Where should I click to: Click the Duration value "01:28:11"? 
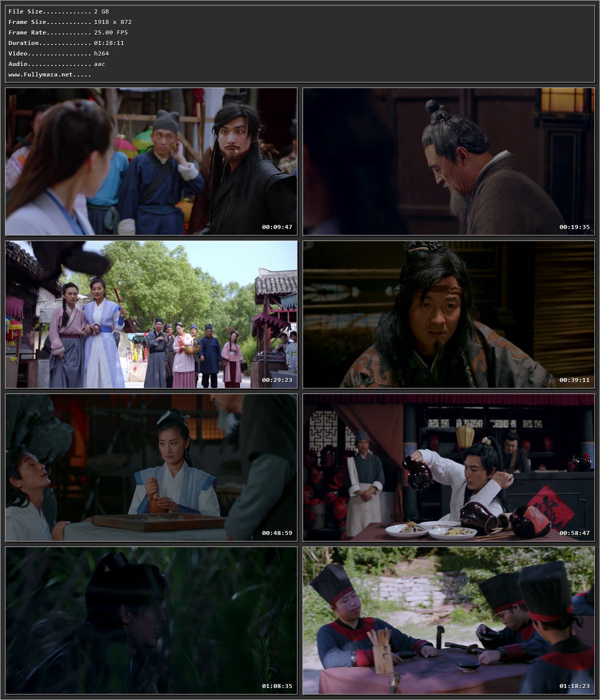109,43
